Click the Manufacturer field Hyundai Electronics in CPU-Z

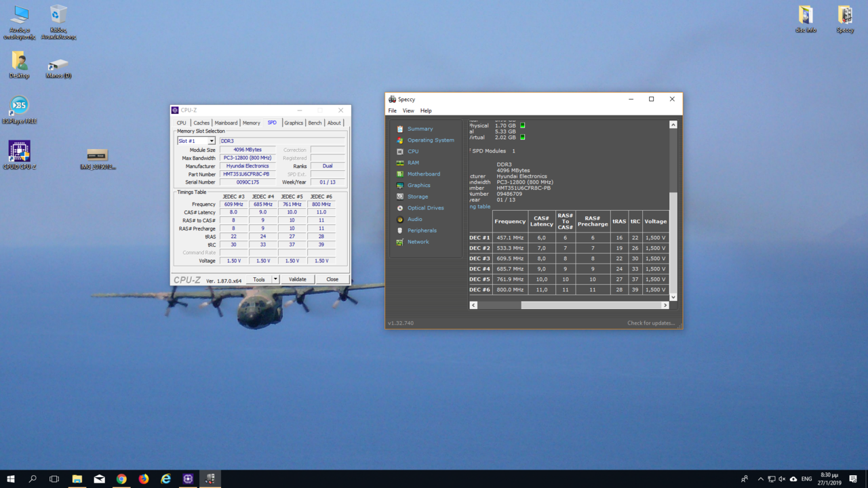click(247, 166)
